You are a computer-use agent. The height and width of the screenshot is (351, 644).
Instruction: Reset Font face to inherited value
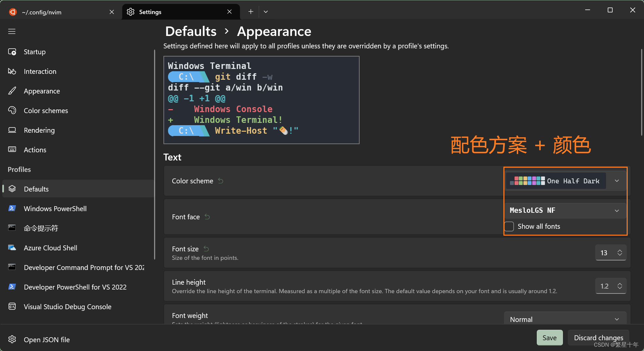207,217
